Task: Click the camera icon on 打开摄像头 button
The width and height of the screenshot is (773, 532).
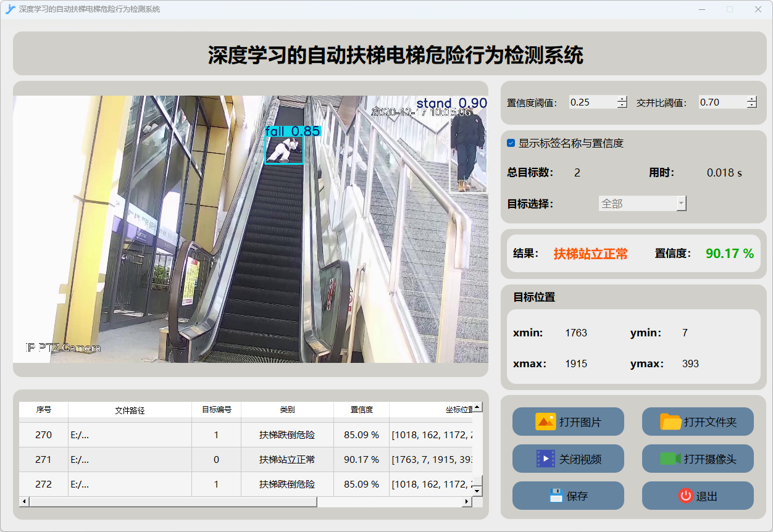Action: click(x=671, y=459)
